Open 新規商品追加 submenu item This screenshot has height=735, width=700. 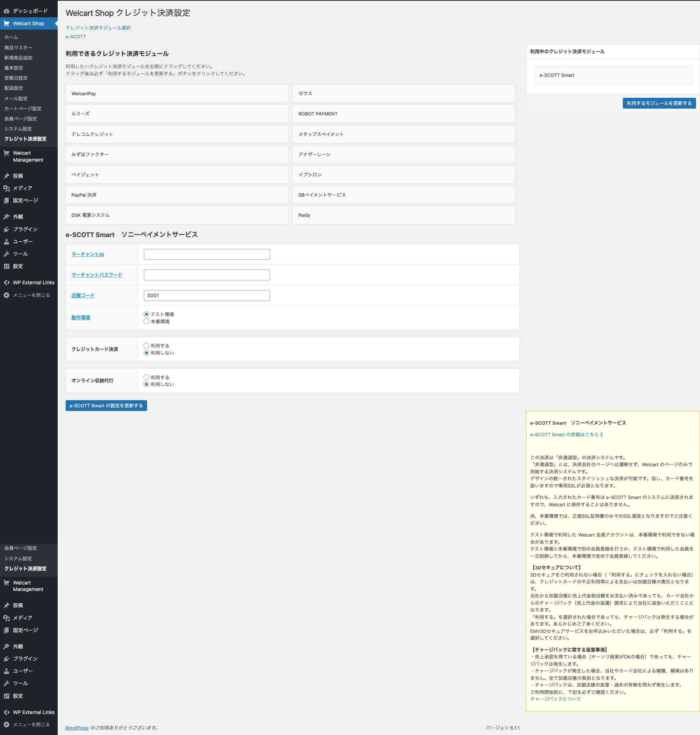click(18, 58)
